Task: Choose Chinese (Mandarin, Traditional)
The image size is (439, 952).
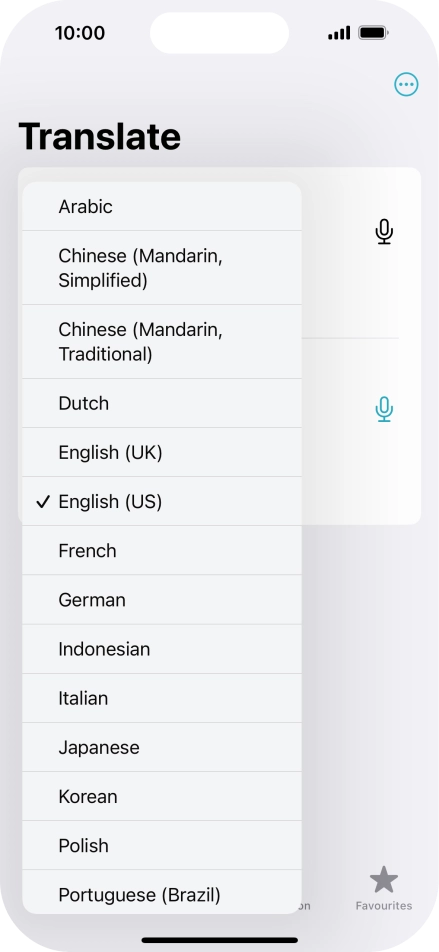Action: click(x=162, y=342)
